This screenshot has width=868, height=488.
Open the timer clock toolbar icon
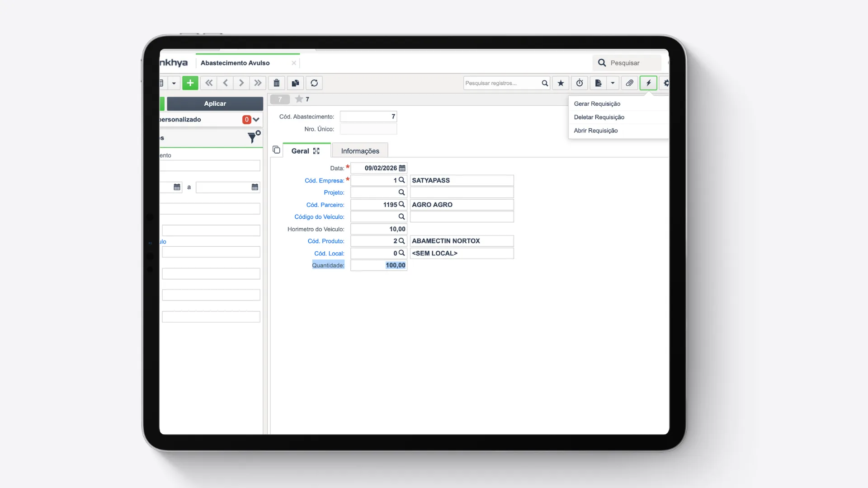[x=580, y=83]
